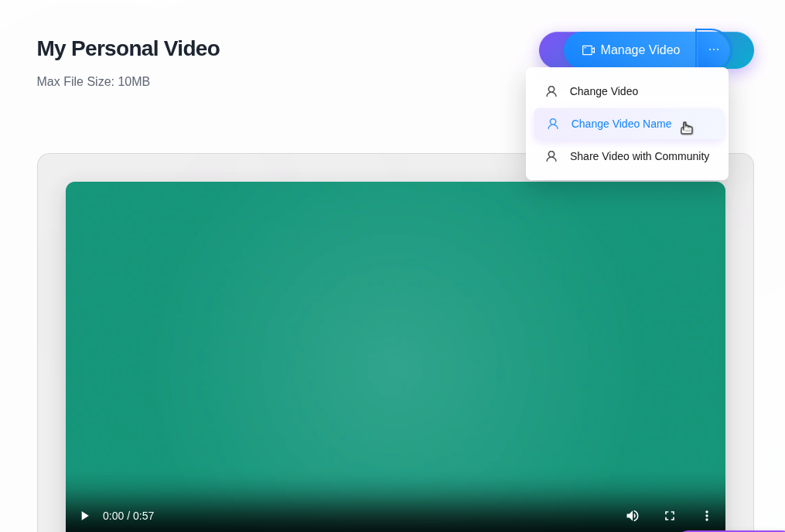Click the My Personal Video heading
Viewport: 785px width, 532px height.
128,49
